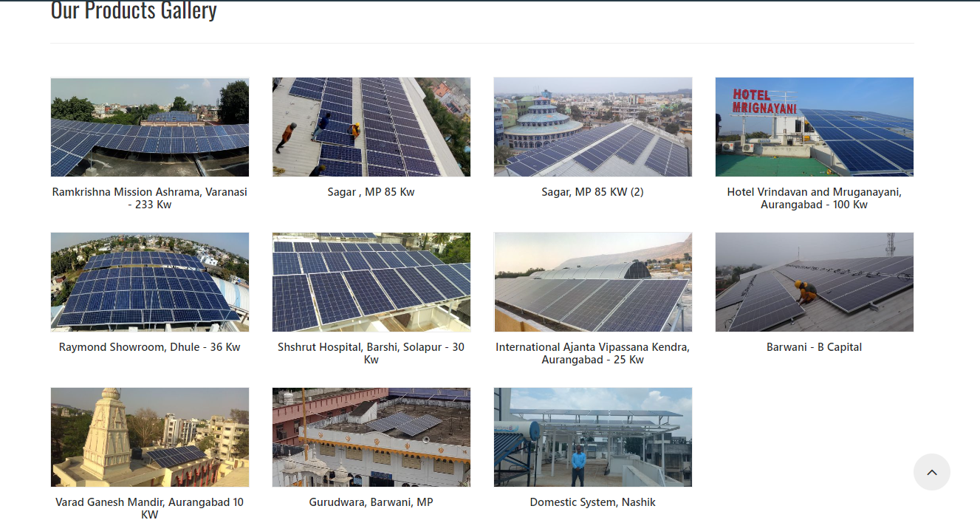The image size is (980, 520).
Task: Click the caption 'Sagar , MP 85 Kw'
Action: (x=371, y=192)
